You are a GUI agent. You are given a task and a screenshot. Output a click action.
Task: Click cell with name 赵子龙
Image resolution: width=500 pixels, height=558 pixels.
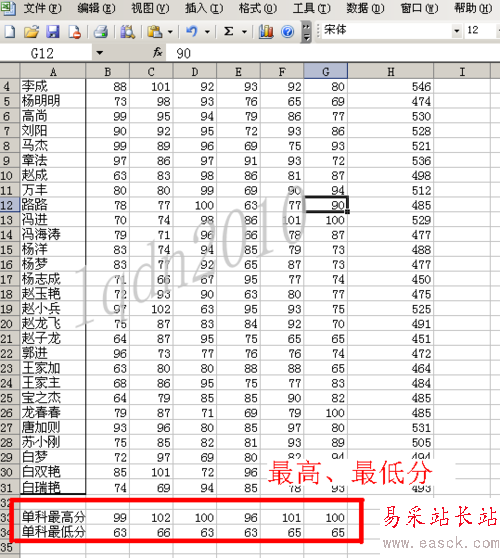coord(53,339)
